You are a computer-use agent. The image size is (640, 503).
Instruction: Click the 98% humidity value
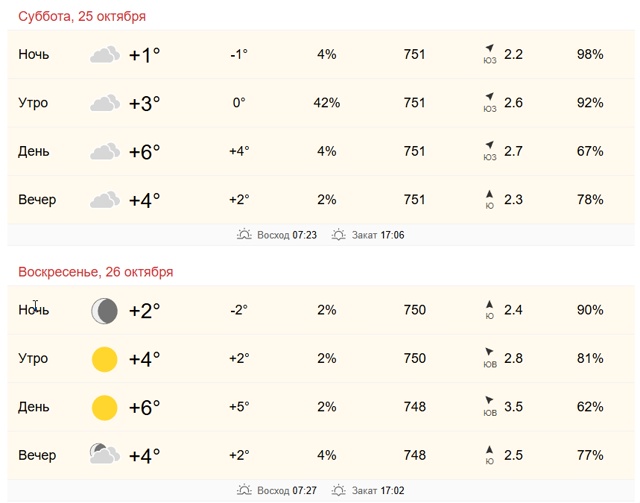[590, 55]
